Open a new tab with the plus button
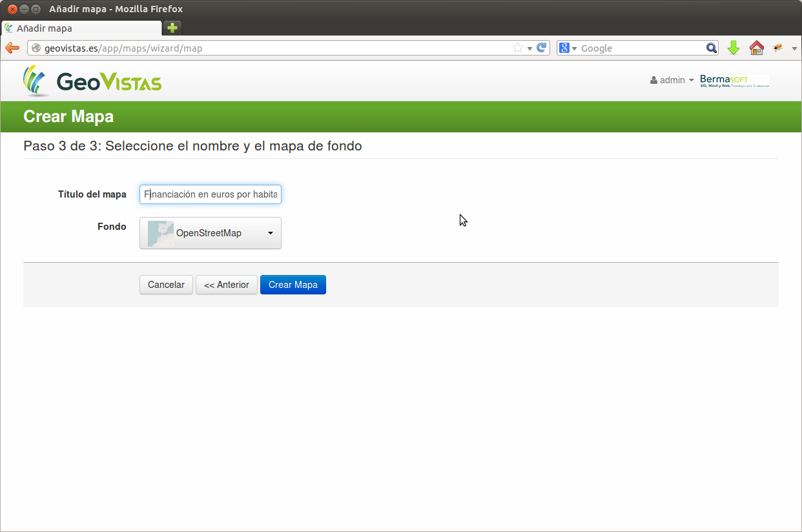 point(172,28)
